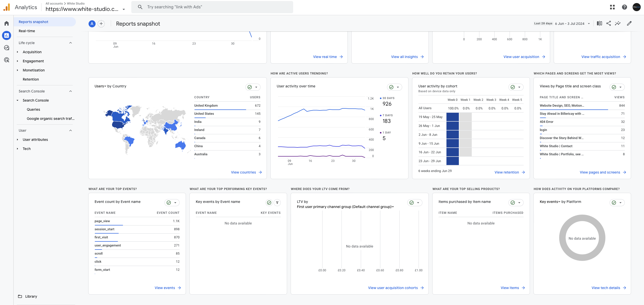Click View countries link in users panel
644x305 pixels.
point(243,172)
